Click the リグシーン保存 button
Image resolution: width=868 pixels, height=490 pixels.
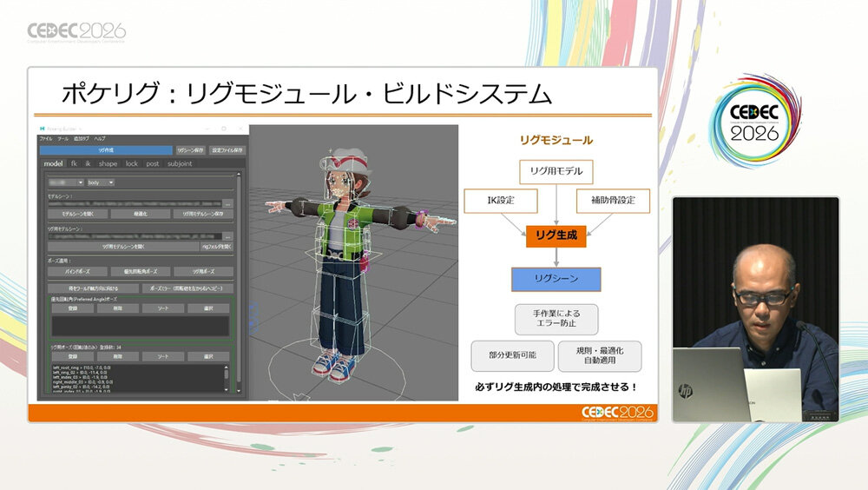(x=190, y=150)
